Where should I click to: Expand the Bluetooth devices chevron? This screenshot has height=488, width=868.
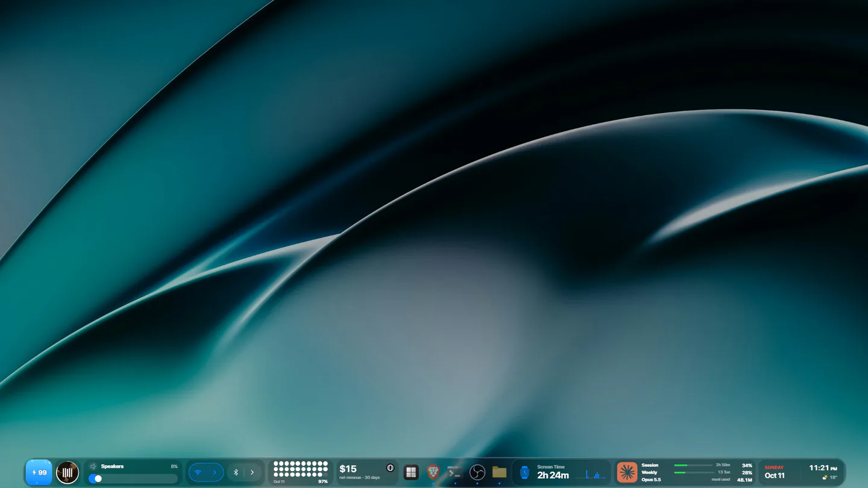pos(252,472)
